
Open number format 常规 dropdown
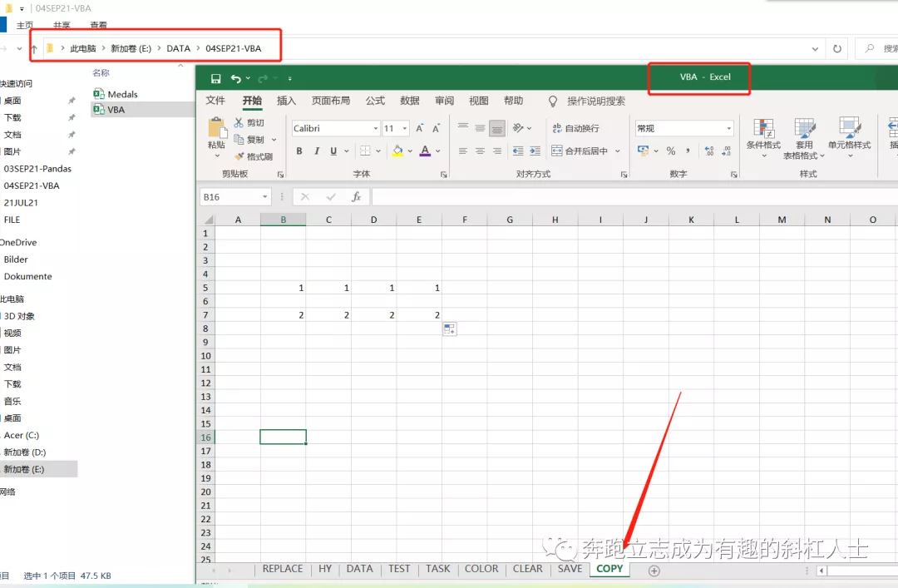click(729, 128)
